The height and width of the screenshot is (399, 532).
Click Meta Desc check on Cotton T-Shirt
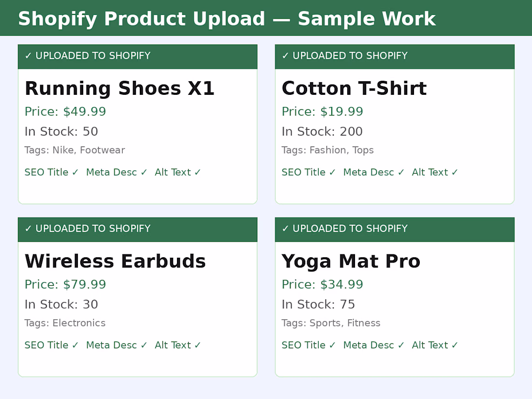pos(374,173)
